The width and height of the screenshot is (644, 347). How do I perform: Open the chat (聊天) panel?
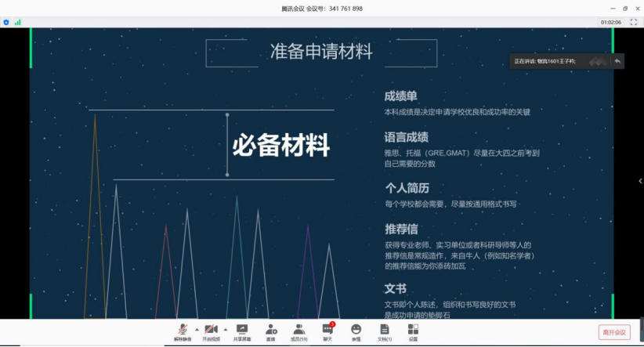[x=327, y=331]
